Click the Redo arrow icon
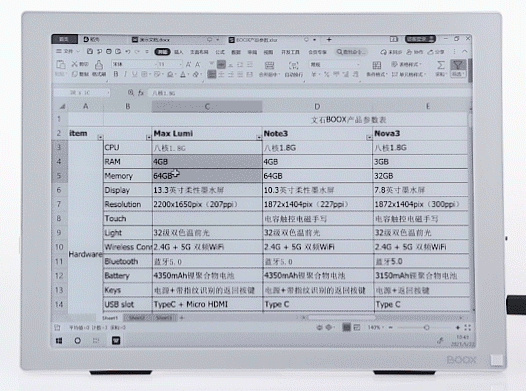 (137, 51)
